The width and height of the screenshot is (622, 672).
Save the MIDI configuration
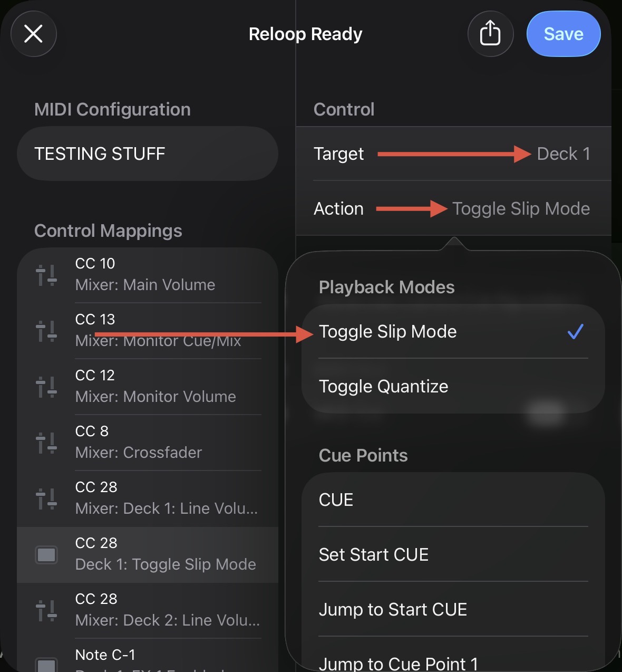[563, 34]
